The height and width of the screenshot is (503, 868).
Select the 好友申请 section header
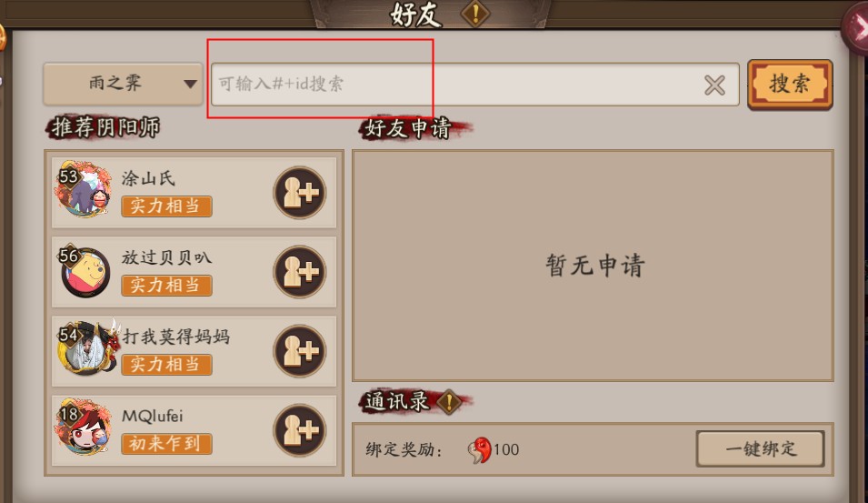click(x=408, y=128)
